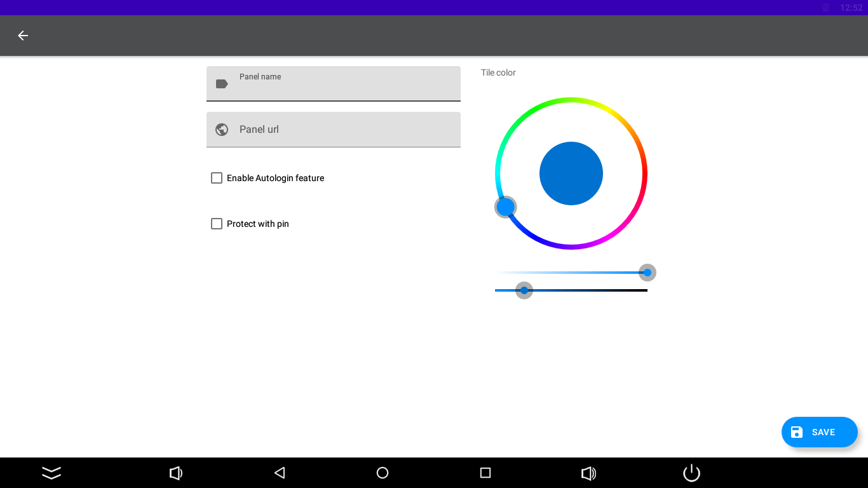This screenshot has width=868, height=488.
Task: Tap the power icon in navigation bar
Action: coord(691,473)
